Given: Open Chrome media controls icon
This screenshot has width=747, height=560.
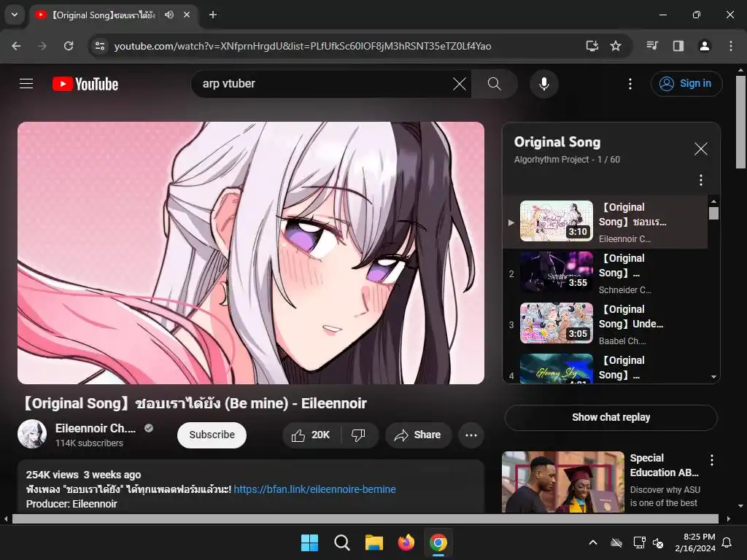Looking at the screenshot, I should [652, 46].
